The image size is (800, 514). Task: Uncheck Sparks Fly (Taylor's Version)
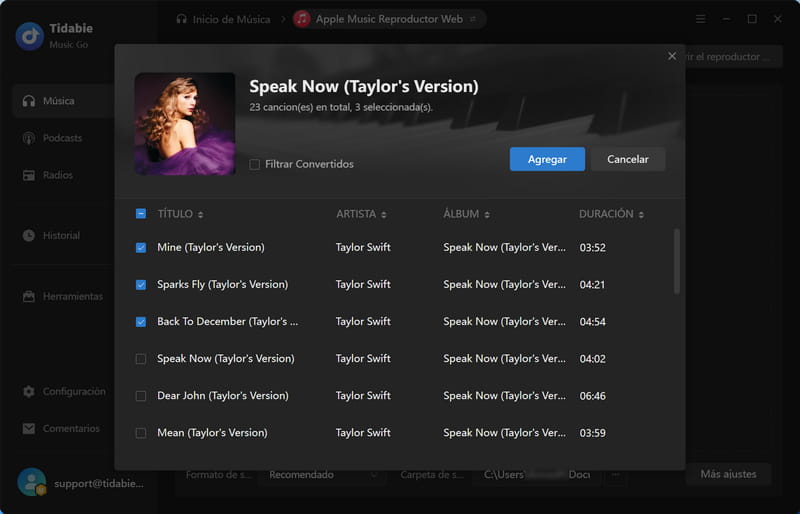pyautogui.click(x=141, y=285)
